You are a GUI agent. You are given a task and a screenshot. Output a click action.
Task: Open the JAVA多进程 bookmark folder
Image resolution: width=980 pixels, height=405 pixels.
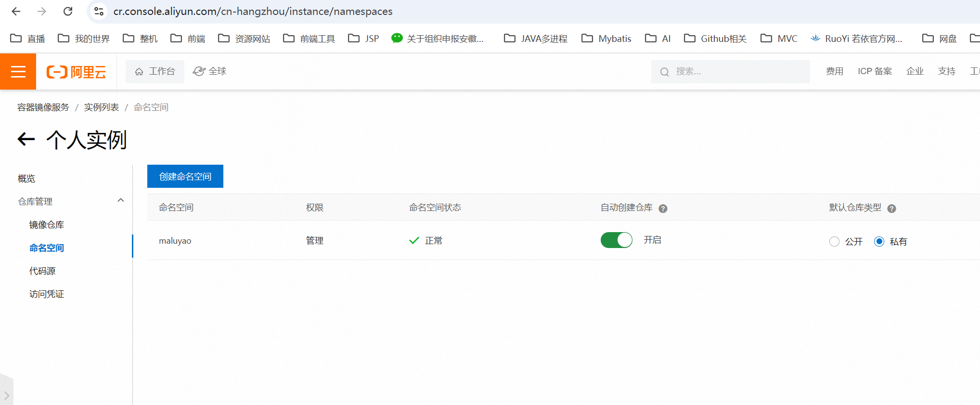click(x=536, y=39)
